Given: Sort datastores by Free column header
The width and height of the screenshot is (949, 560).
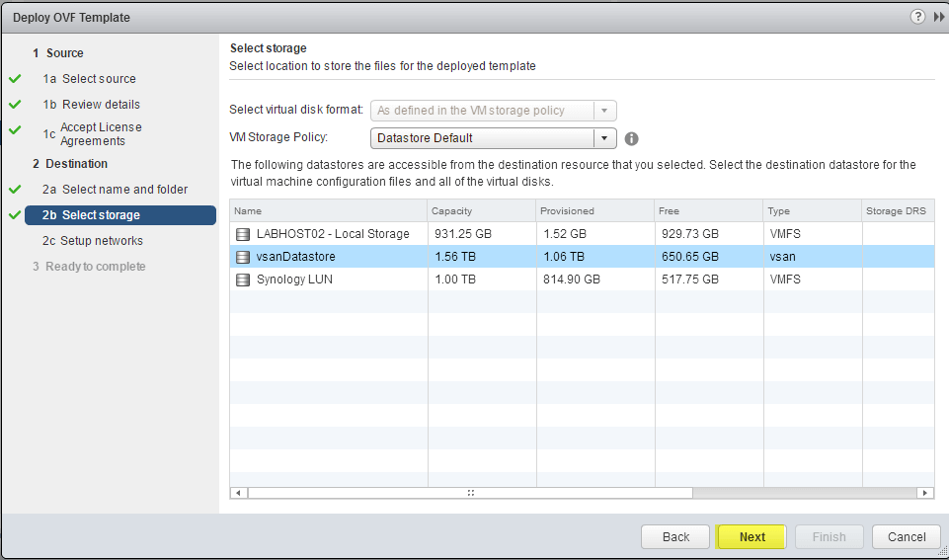Looking at the screenshot, I should pos(709,210).
